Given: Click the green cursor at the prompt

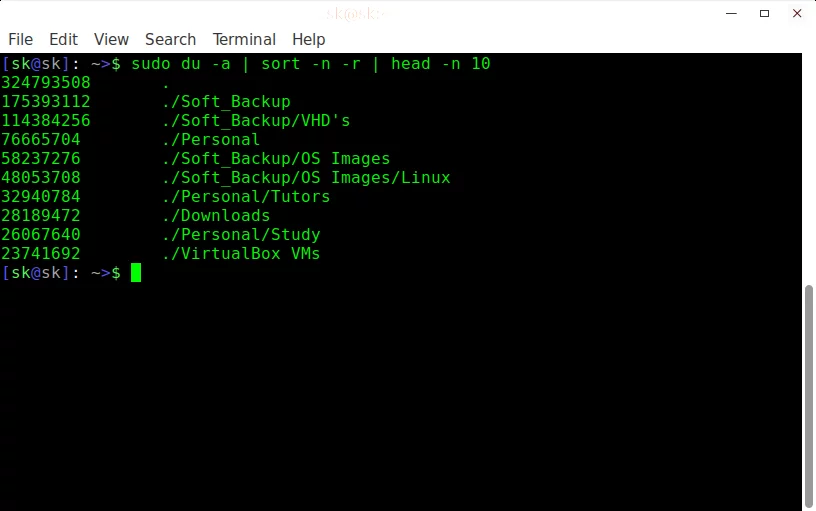Looking at the screenshot, I should tap(136, 273).
